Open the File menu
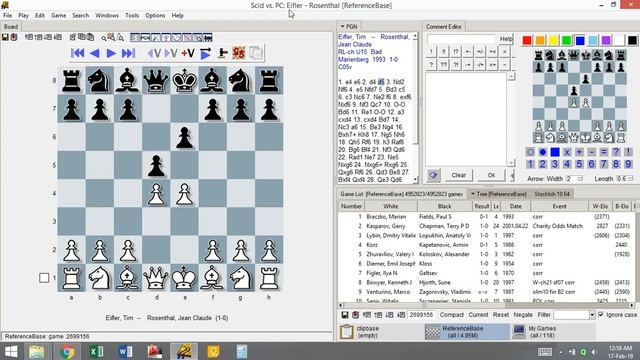The width and height of the screenshot is (640, 360). click(7, 16)
